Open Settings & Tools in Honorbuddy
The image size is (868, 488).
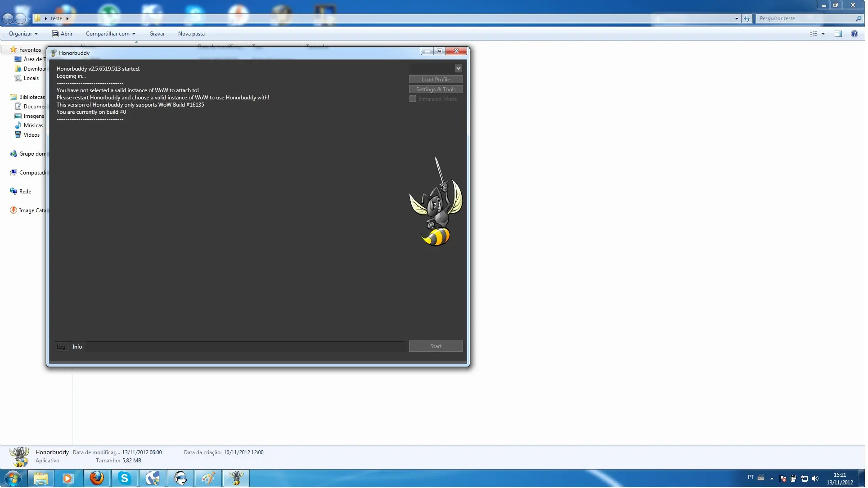tap(437, 90)
